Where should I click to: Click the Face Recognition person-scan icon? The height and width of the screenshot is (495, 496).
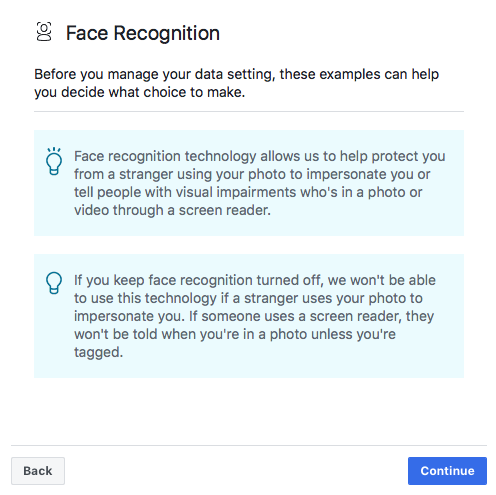tap(44, 32)
